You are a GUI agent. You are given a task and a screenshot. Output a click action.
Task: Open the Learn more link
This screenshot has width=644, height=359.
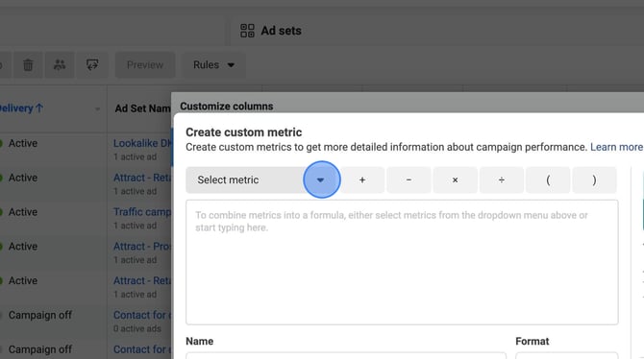coord(616,147)
